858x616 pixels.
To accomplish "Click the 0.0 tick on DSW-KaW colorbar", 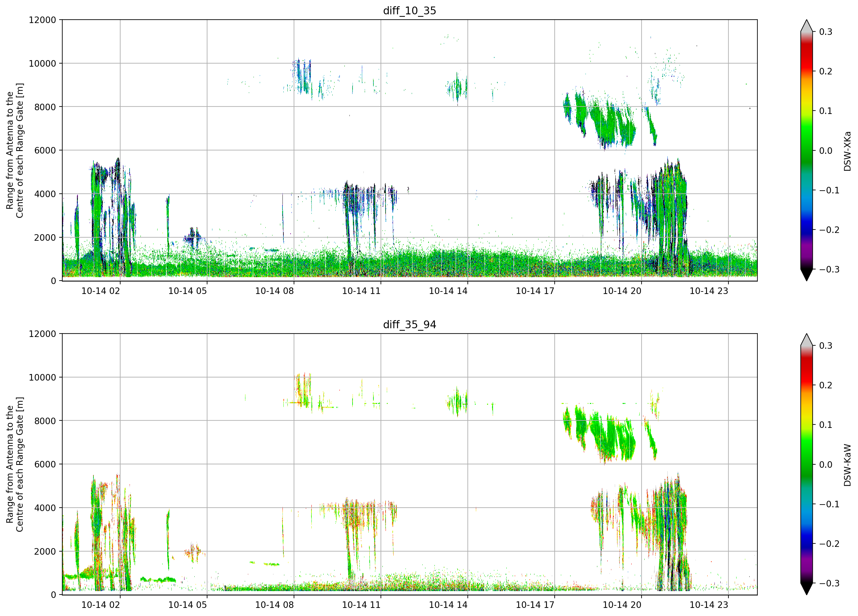I will [826, 465].
